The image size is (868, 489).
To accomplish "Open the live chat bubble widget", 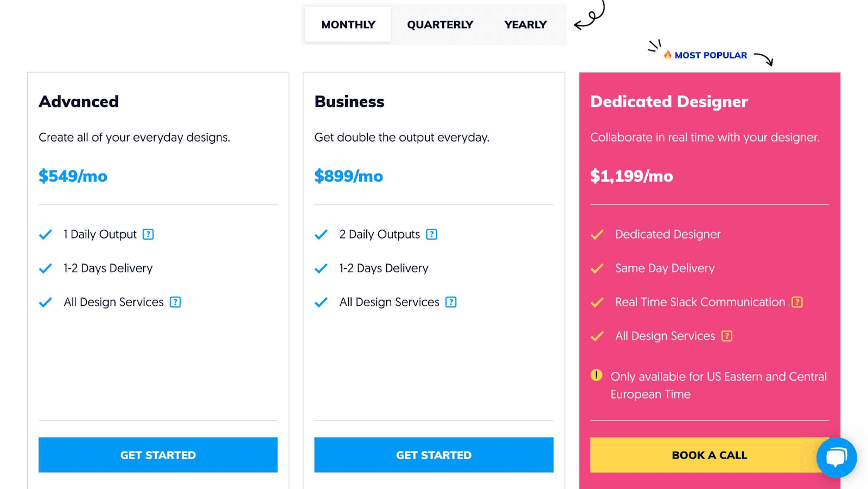I will click(x=836, y=457).
